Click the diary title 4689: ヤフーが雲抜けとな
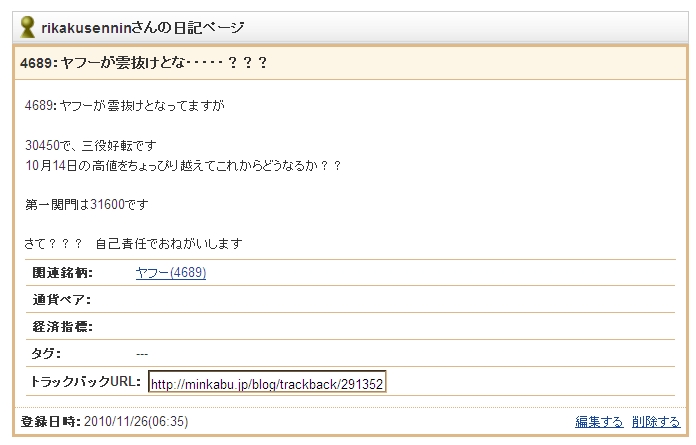Viewport: 696px width, 445px height. pyautogui.click(x=144, y=63)
